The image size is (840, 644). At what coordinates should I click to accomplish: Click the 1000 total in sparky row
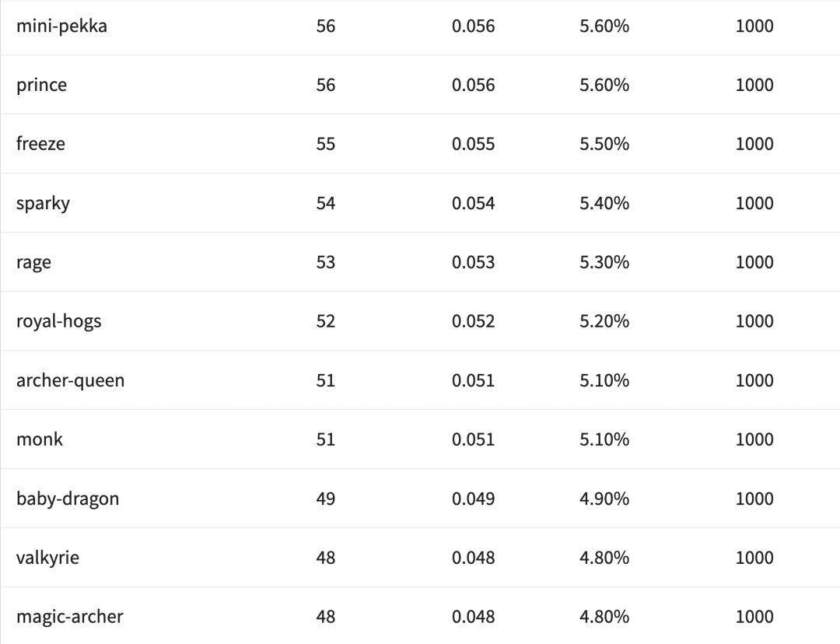point(754,203)
